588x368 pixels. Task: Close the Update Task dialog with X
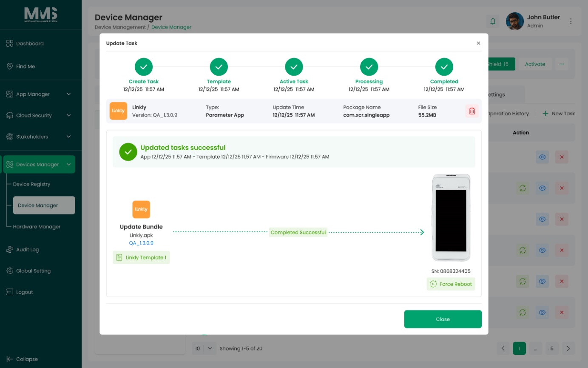pyautogui.click(x=478, y=43)
